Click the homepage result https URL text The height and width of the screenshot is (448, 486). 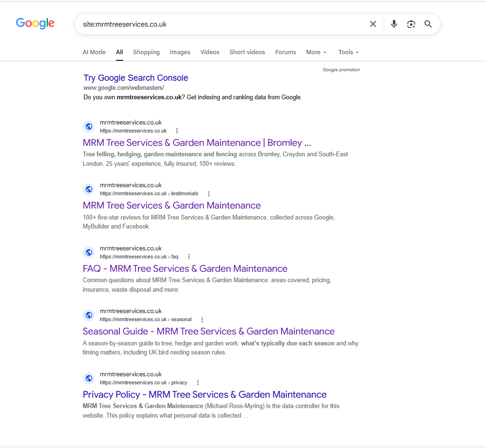[x=133, y=131]
